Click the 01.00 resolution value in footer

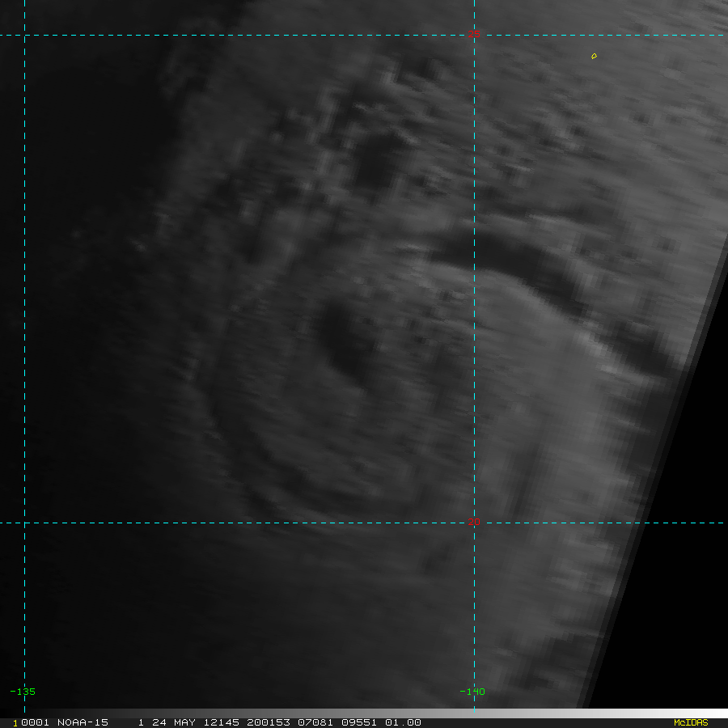click(x=403, y=722)
